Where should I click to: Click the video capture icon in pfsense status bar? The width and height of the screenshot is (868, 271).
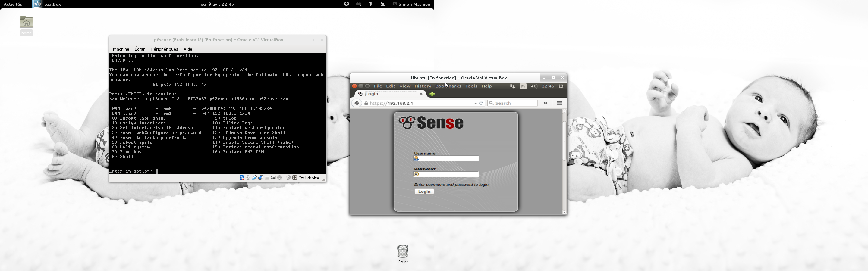tap(273, 178)
